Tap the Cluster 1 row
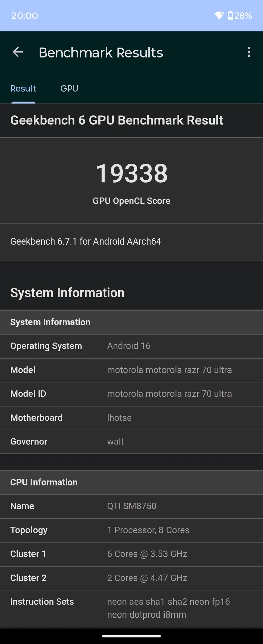The image size is (263, 644). coord(131,554)
